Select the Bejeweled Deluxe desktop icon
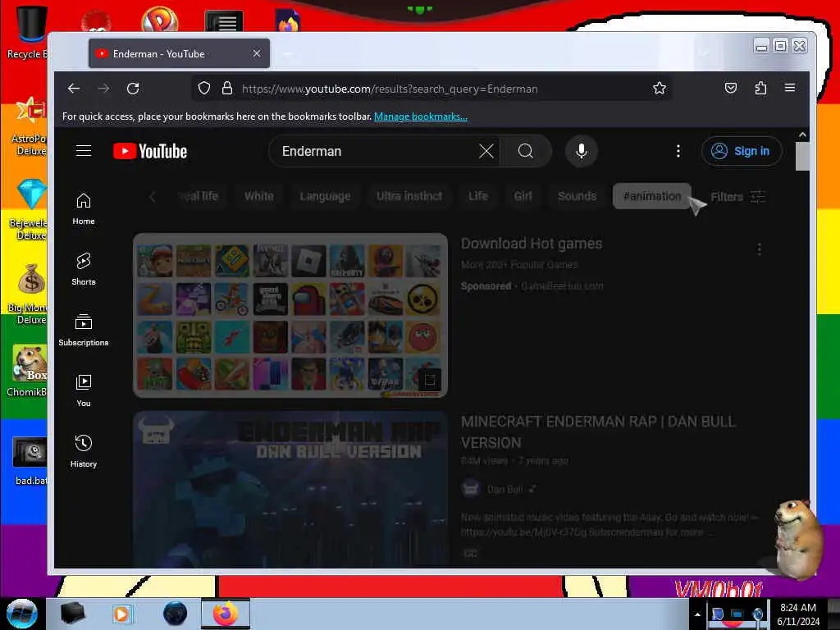Viewport: 840px width, 630px height. 28,210
